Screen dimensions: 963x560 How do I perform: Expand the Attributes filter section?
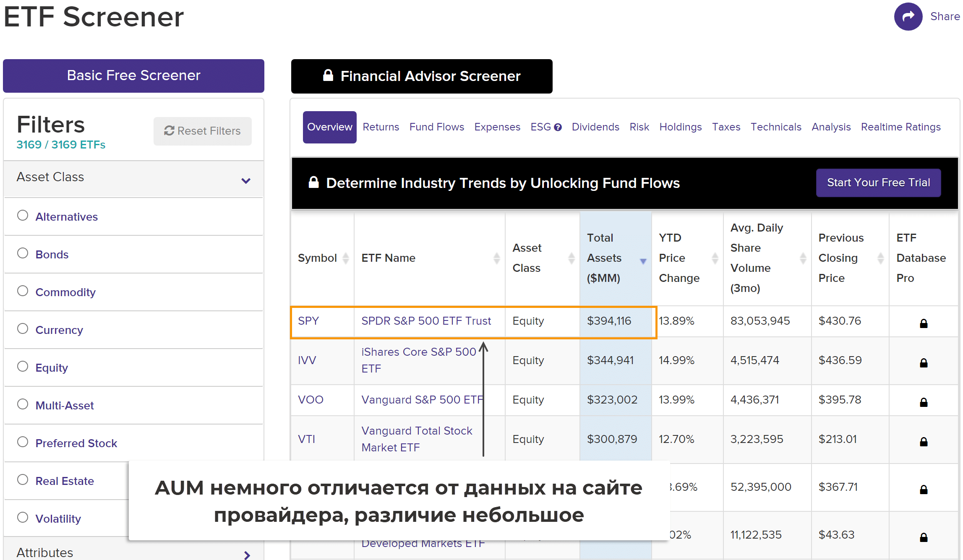[247, 555]
